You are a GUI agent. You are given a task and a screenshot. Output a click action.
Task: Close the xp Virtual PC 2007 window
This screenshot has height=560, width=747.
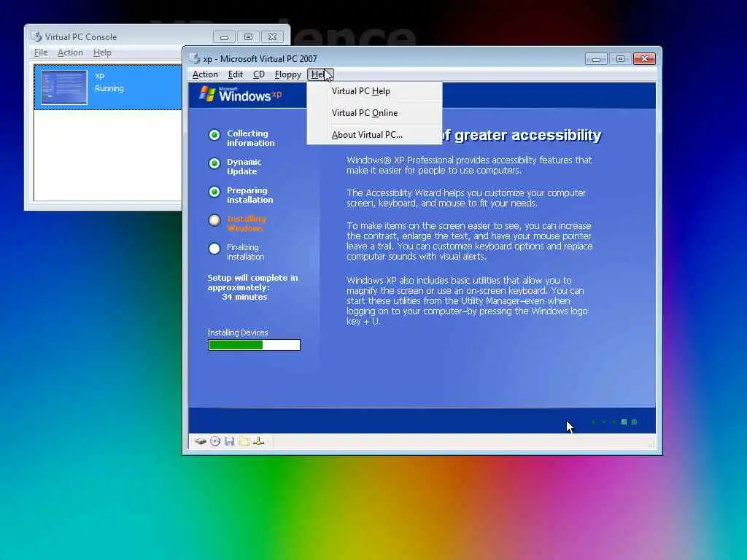[x=644, y=58]
